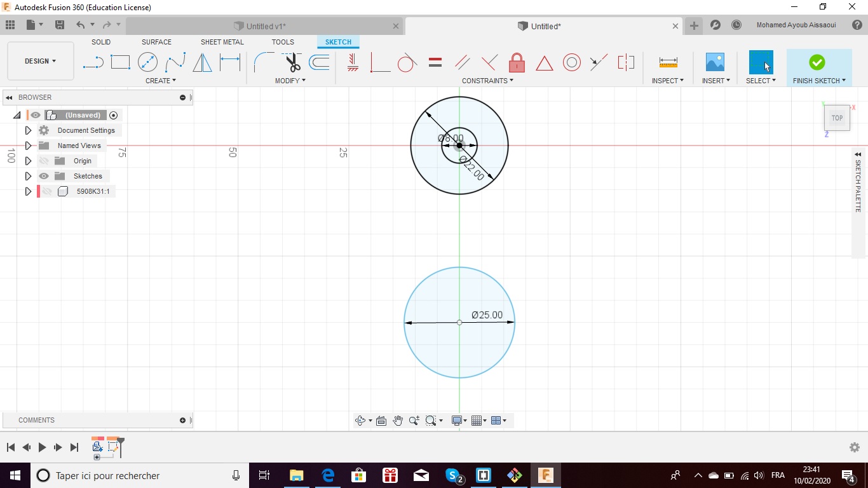The image size is (868, 488).
Task: Show the Origin folder via eye icon
Action: [44, 161]
